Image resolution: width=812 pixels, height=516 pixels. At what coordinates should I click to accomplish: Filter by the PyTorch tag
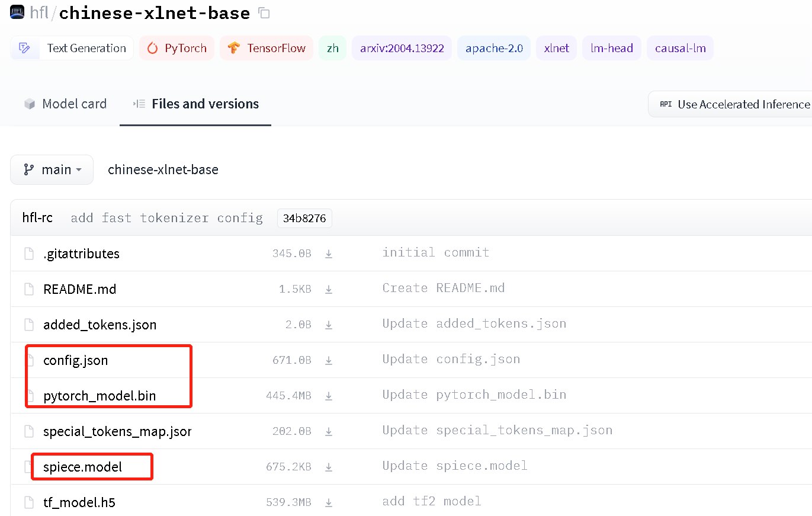[x=177, y=49]
